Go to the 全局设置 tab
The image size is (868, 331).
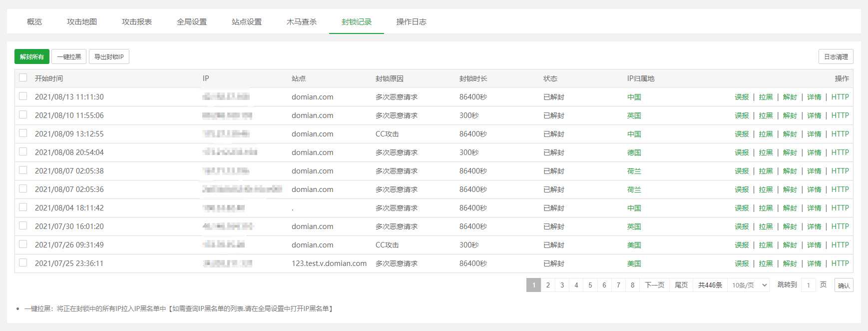192,21
